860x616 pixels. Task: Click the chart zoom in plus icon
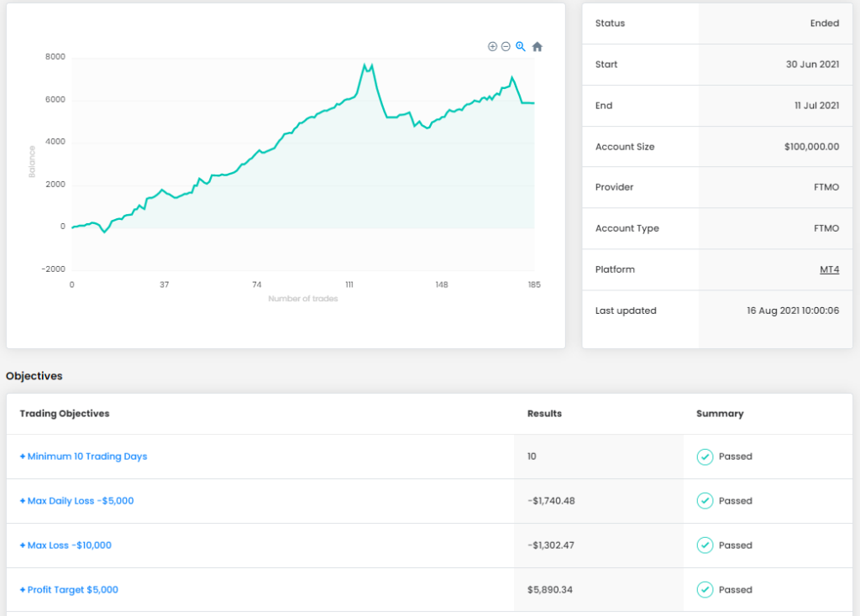[492, 47]
